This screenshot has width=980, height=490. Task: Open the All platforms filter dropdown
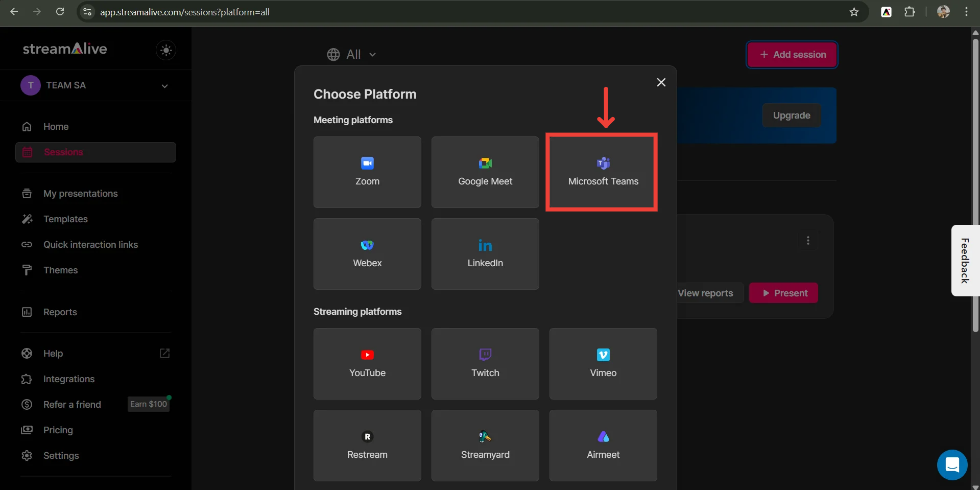[352, 54]
